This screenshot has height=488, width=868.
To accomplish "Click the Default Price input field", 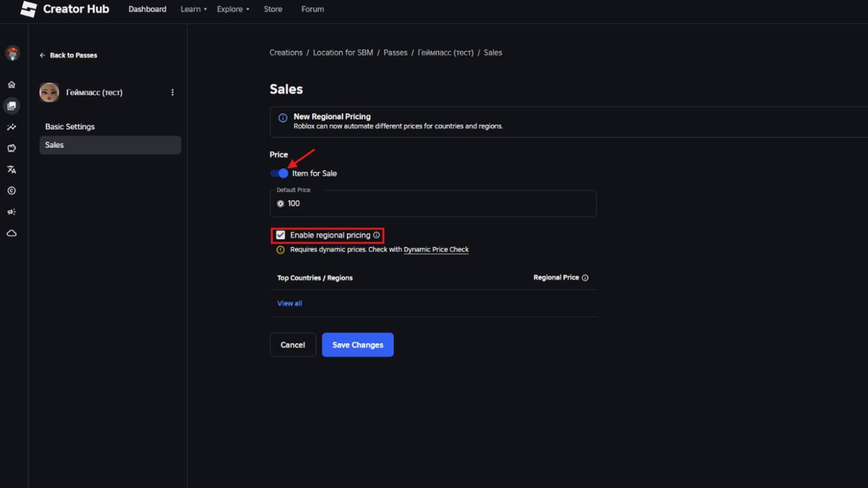I will 440,203.
